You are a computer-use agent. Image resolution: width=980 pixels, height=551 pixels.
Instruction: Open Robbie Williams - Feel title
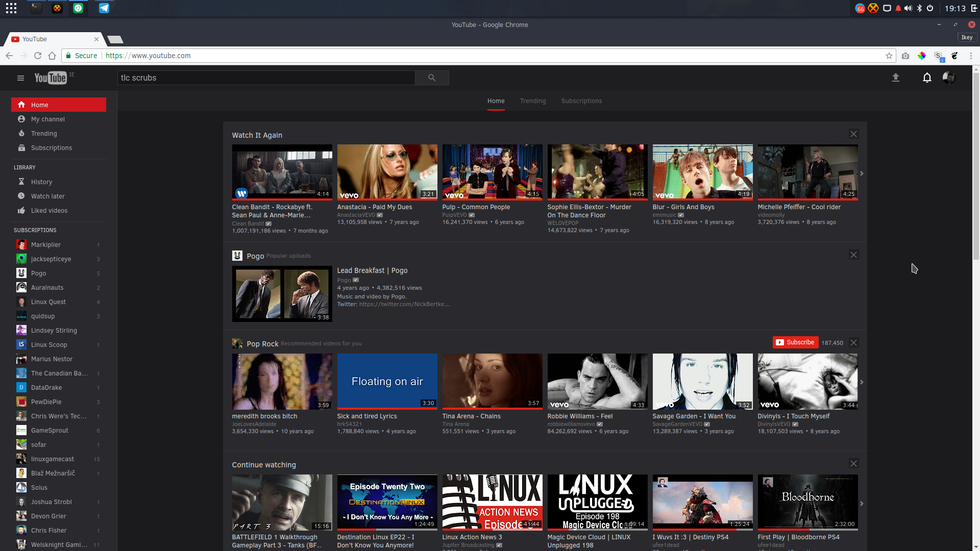(x=580, y=416)
